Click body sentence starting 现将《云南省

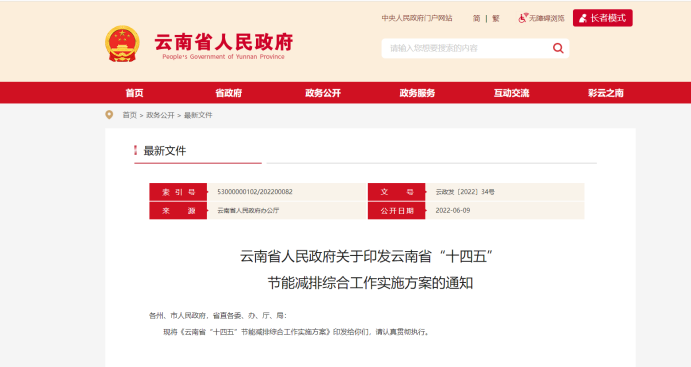(x=297, y=332)
